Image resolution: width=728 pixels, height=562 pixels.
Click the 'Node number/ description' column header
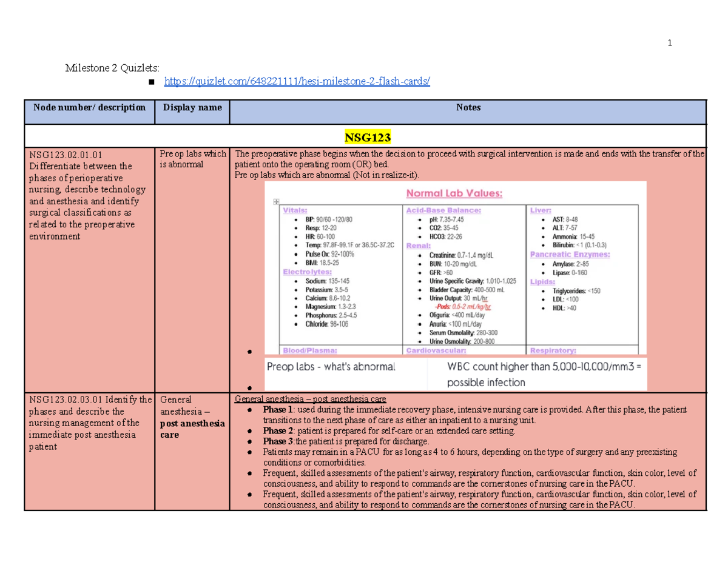[89, 107]
